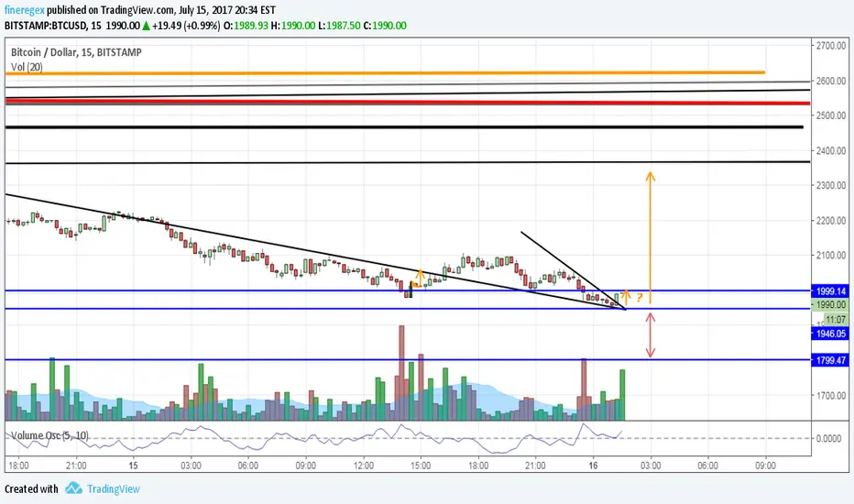Image resolution: width=854 pixels, height=504 pixels.
Task: Open the TradingView link beside Created with
Action: tap(114, 488)
